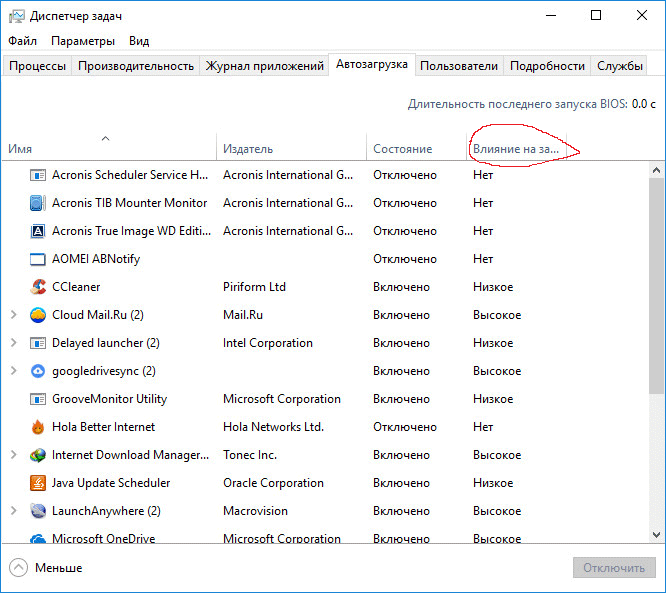Click the Hola Better Internet flame icon
The width and height of the screenshot is (666, 593).
(x=38, y=427)
